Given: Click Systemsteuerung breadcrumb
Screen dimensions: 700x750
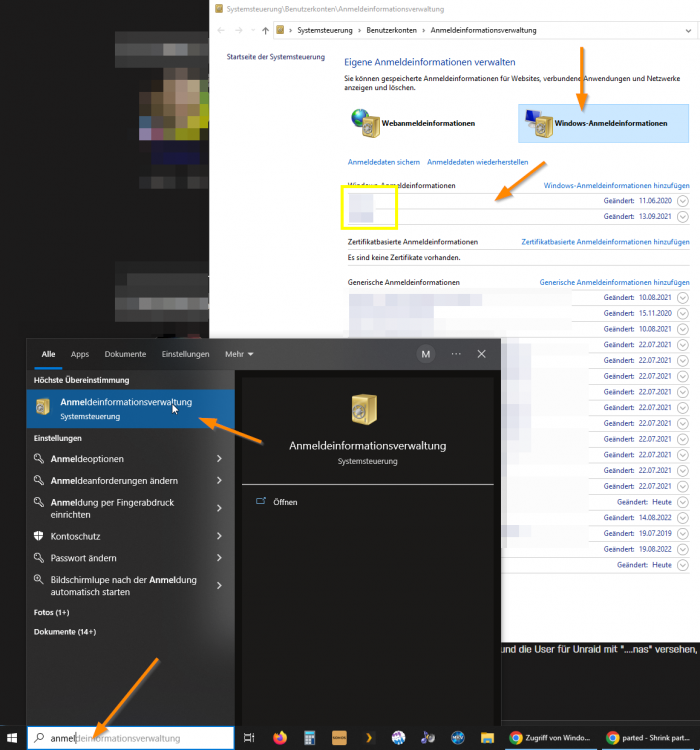Looking at the screenshot, I should [x=325, y=30].
